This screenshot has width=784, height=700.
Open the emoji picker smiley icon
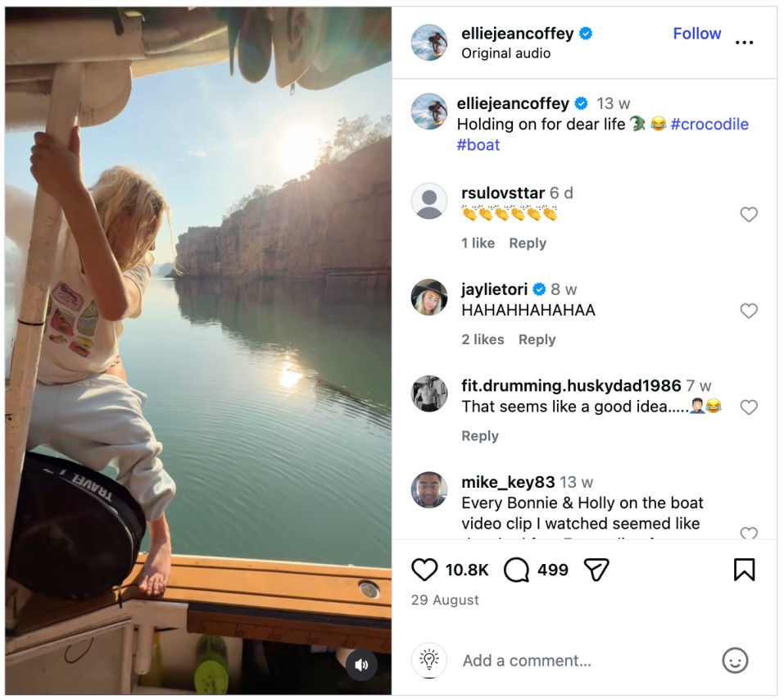coord(735,661)
